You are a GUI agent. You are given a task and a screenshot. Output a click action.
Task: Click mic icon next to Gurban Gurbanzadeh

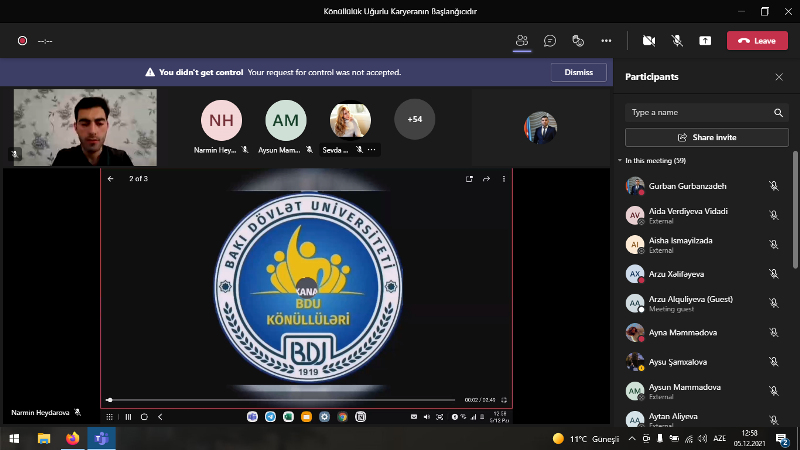click(x=773, y=186)
